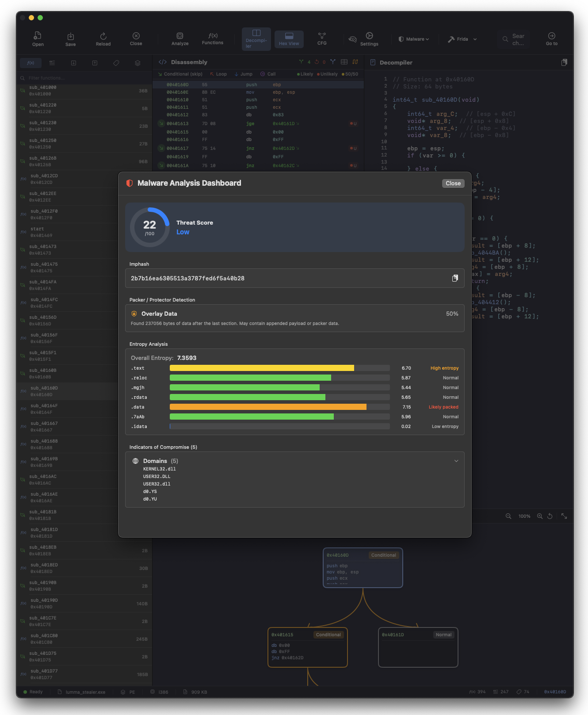The width and height of the screenshot is (588, 715).
Task: Open the Frida dropdown menu
Action: point(462,39)
